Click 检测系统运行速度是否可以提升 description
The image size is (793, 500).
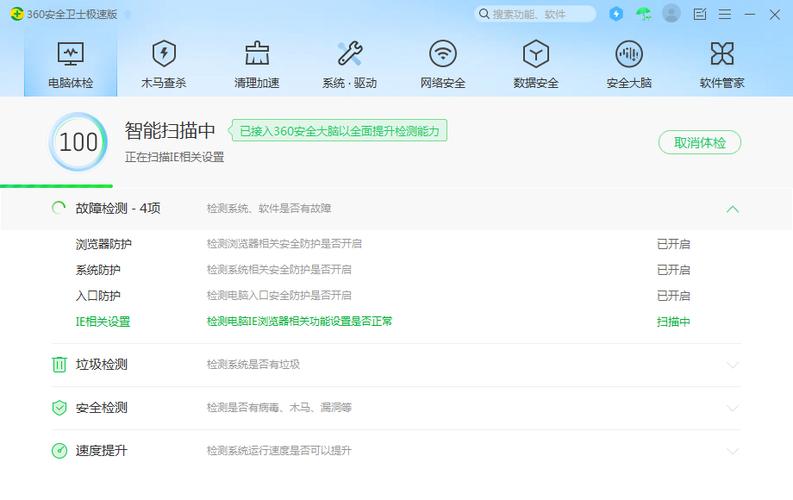pos(279,450)
